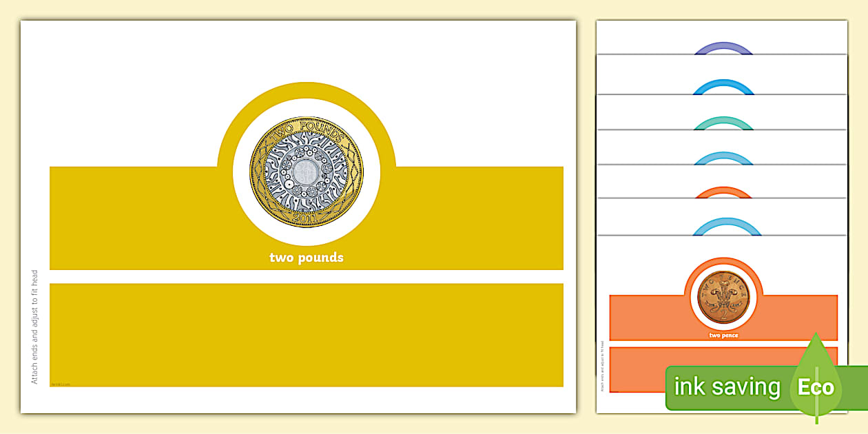Open the purple arc page thumbnail
The height and width of the screenshot is (434, 868).
point(722,48)
